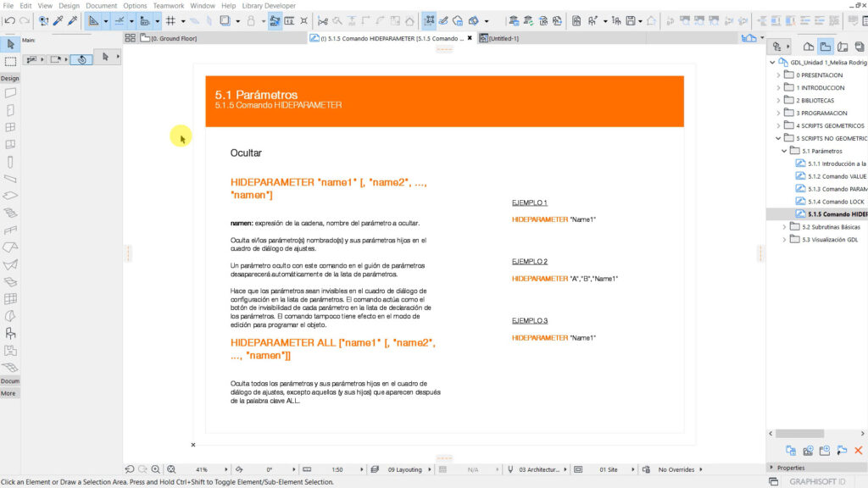Expand the 2 BIBLIOTECAS folder

coord(779,100)
